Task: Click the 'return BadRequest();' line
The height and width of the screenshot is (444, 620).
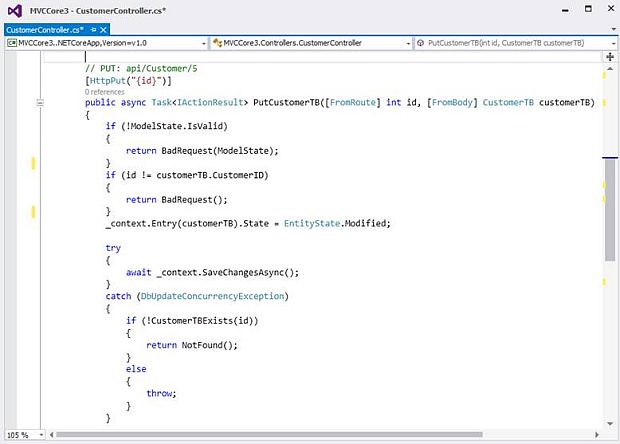Action: pyautogui.click(x=177, y=200)
